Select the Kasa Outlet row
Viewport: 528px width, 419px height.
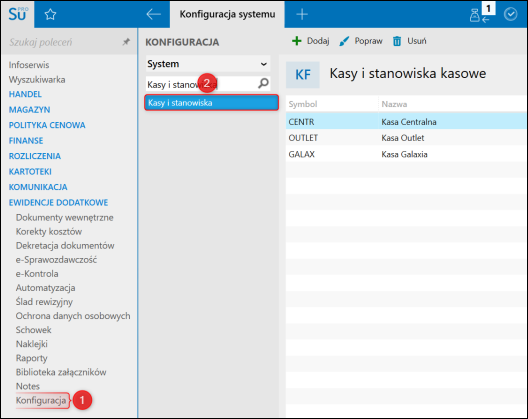(x=406, y=138)
